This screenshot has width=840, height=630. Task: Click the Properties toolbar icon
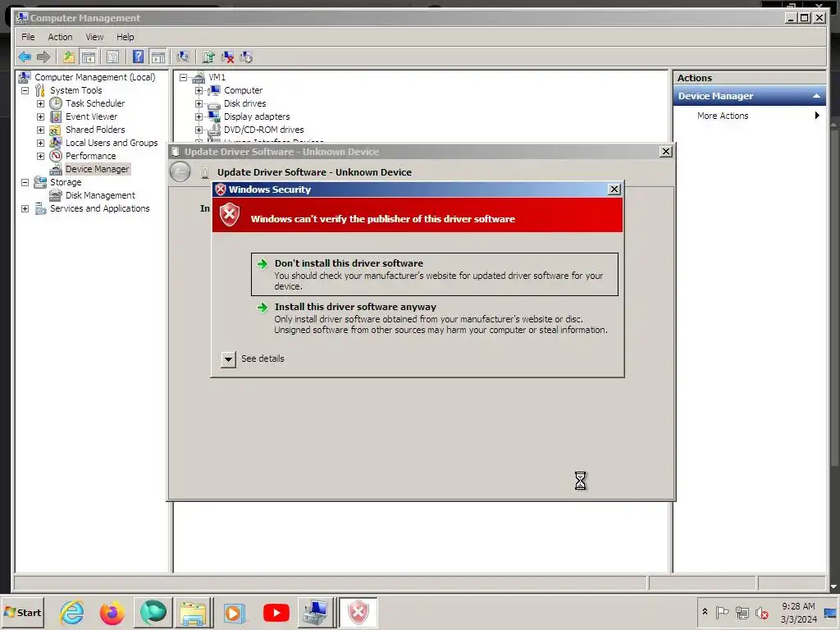click(x=112, y=57)
